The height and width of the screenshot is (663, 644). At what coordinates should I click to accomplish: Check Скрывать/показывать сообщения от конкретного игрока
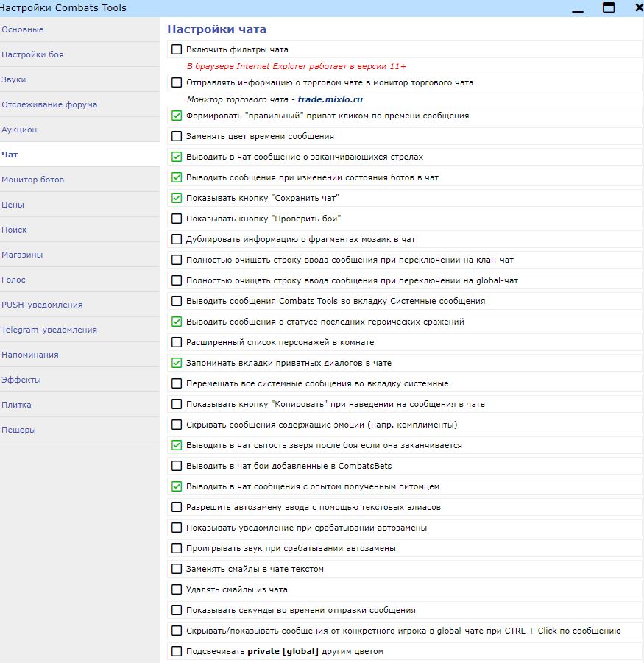tap(177, 631)
